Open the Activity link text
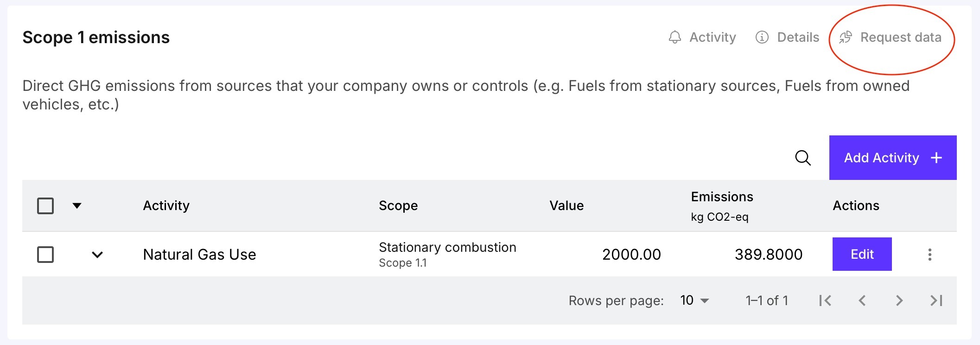The height and width of the screenshot is (345, 980). coord(713,37)
